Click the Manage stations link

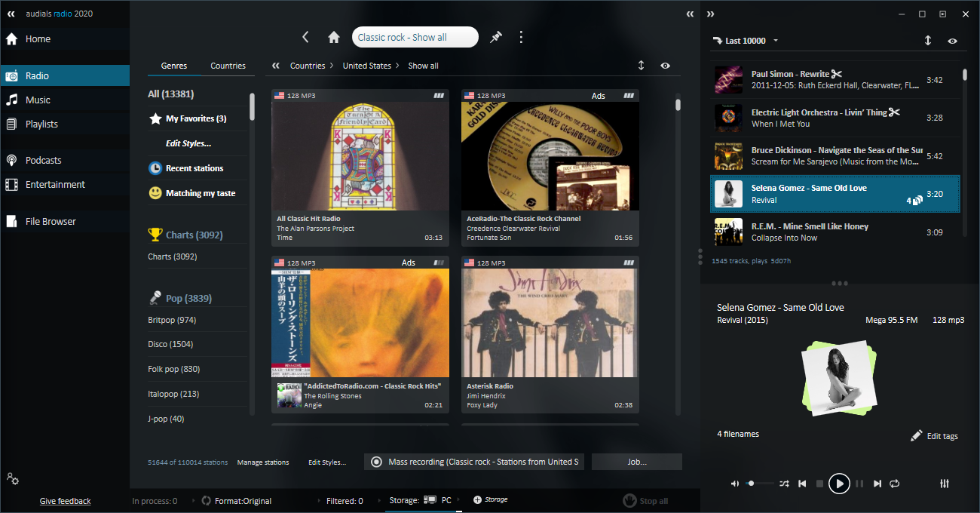click(x=263, y=462)
